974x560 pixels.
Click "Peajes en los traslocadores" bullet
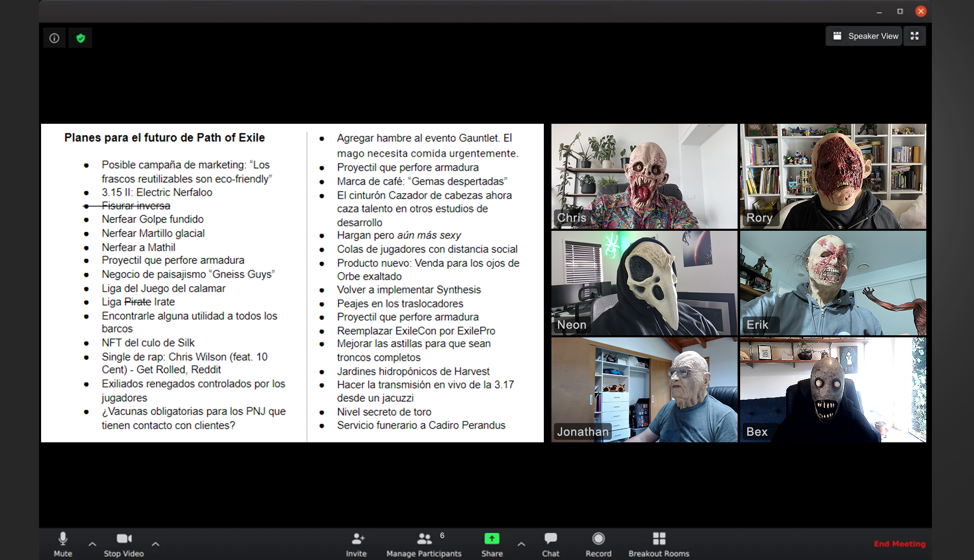click(400, 303)
